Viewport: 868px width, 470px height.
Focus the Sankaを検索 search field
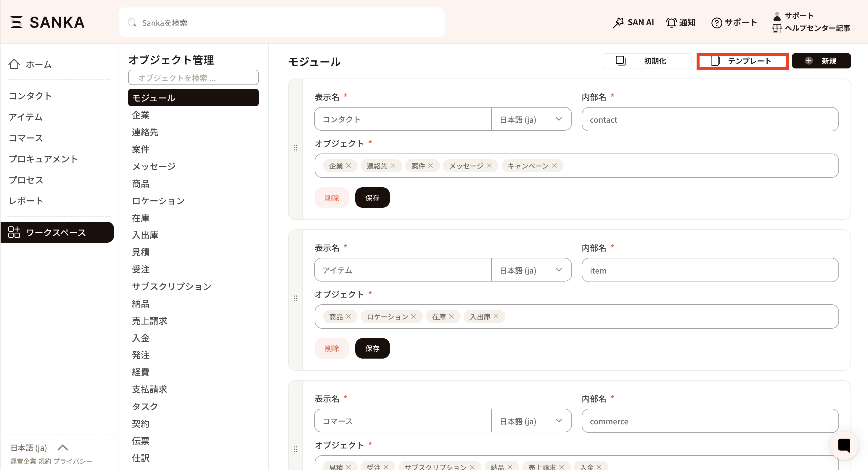click(x=282, y=23)
